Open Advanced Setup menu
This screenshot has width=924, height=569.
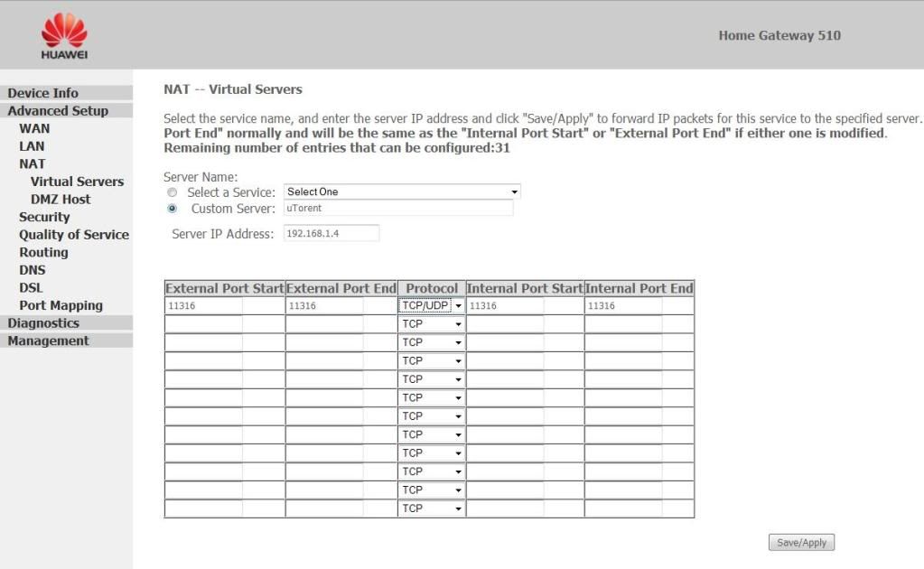click(58, 111)
